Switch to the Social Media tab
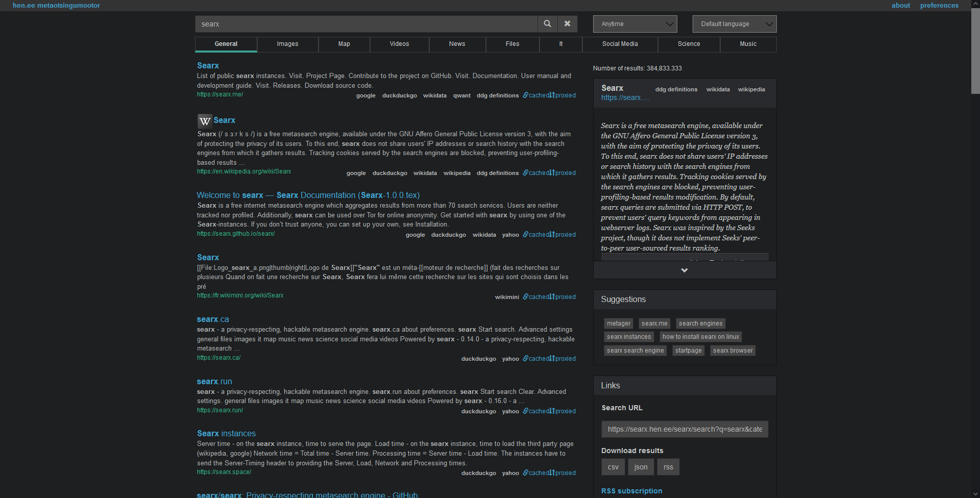Viewport: 980px width, 498px height. [x=620, y=44]
